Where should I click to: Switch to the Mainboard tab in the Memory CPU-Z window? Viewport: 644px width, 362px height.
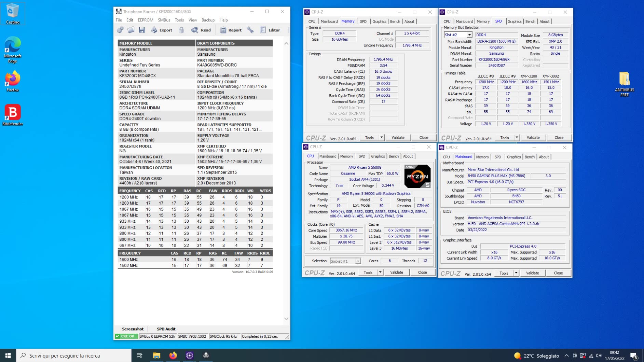coord(329,22)
